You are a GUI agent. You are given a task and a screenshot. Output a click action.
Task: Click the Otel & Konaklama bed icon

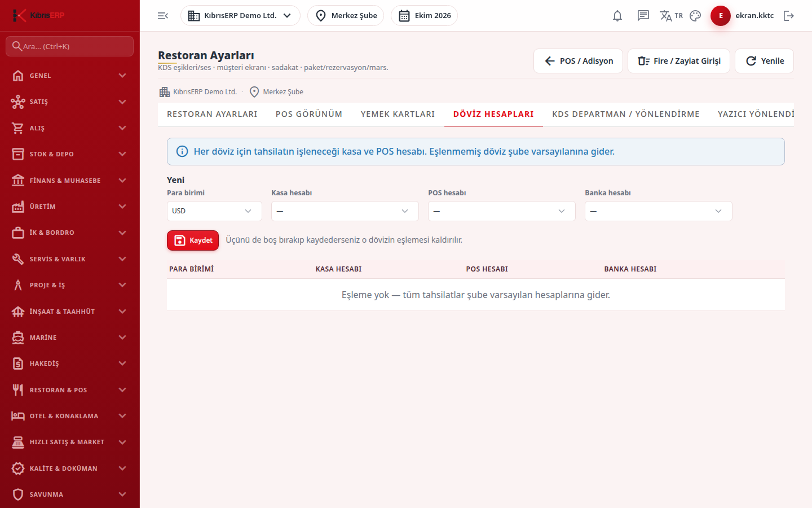(x=18, y=416)
